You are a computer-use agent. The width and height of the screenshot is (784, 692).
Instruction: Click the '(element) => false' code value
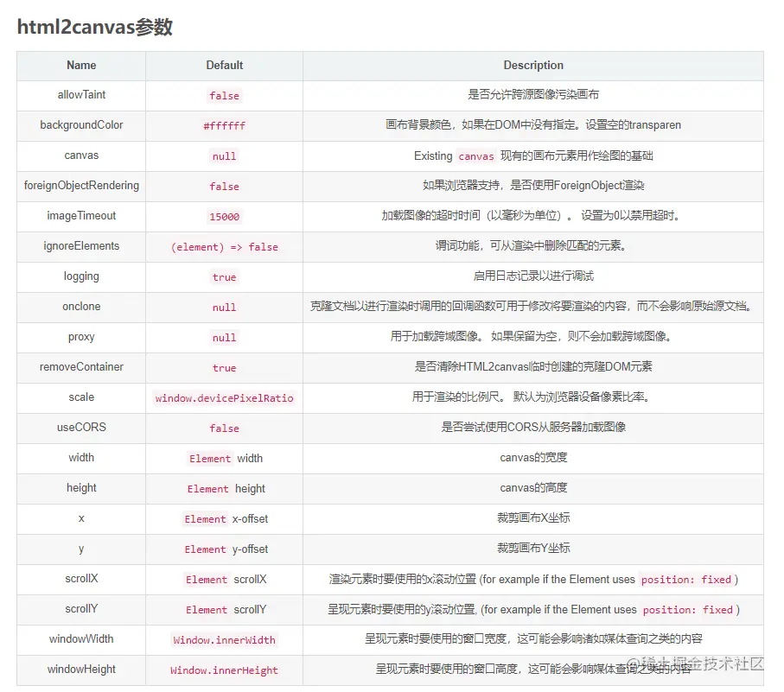pyautogui.click(x=225, y=247)
